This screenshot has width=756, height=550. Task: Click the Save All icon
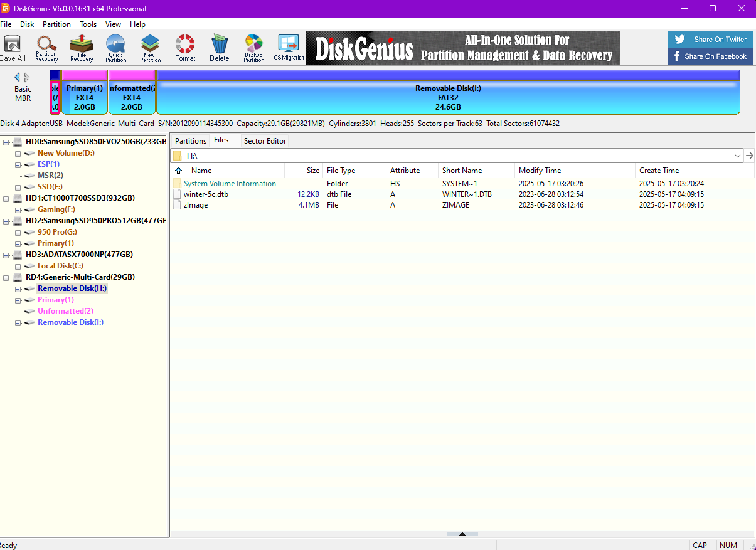[13, 48]
